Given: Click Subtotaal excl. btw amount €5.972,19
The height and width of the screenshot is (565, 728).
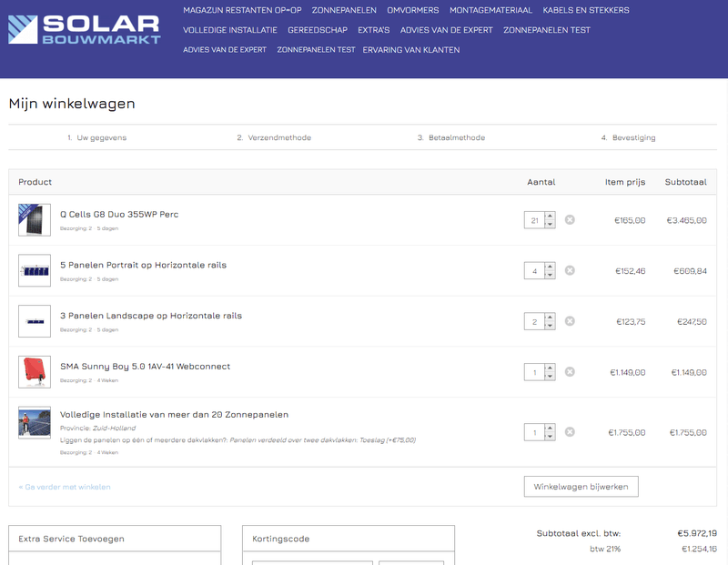Looking at the screenshot, I should click(x=697, y=533).
